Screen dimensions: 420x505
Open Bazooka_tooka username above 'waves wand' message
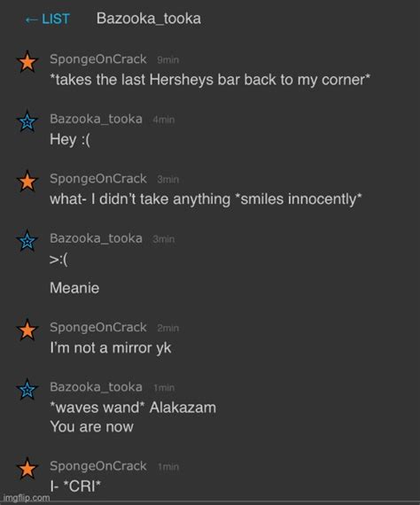coord(96,387)
